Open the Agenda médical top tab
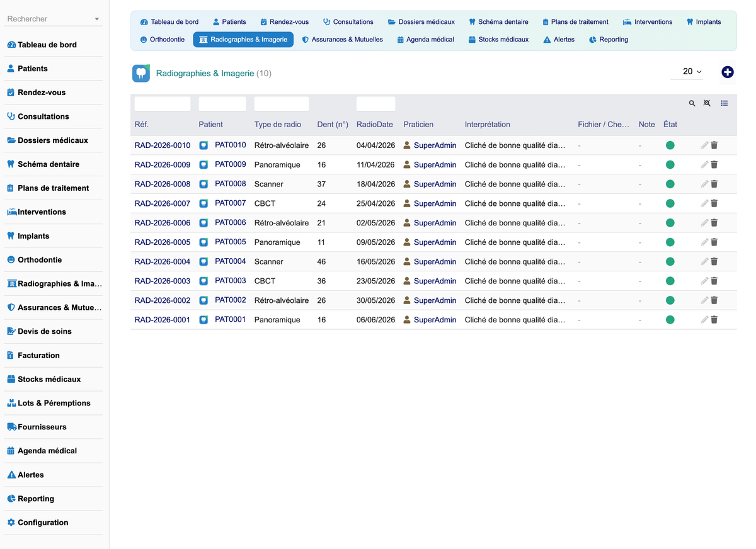Screen dimensions: 756x549 click(426, 40)
